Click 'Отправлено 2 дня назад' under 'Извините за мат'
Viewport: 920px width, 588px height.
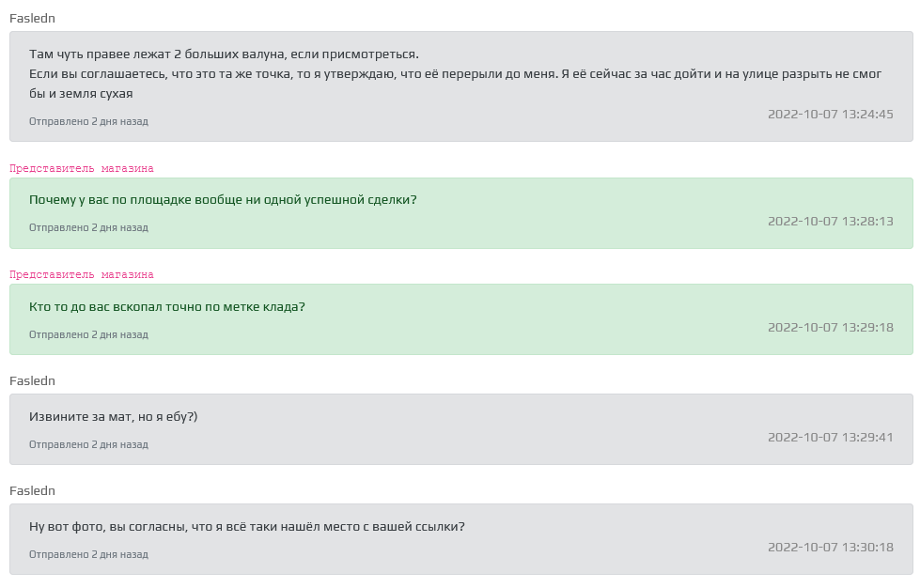(88, 444)
